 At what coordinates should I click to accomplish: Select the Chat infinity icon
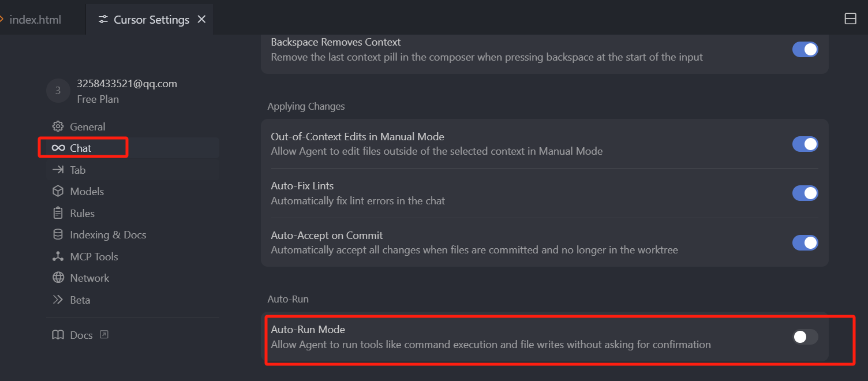pyautogui.click(x=58, y=148)
